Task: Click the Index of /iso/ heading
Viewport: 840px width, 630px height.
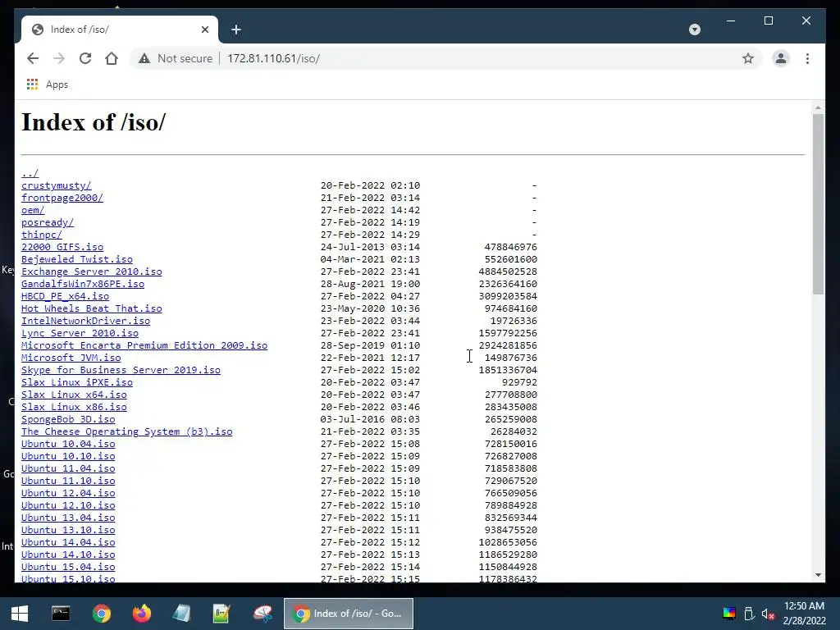Action: tap(94, 123)
